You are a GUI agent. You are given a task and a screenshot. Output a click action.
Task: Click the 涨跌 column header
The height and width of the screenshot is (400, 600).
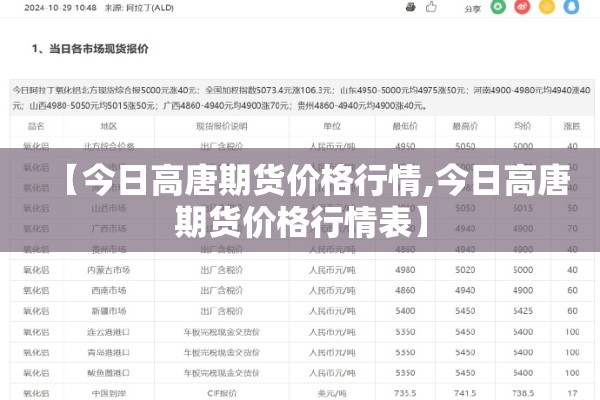(572, 126)
